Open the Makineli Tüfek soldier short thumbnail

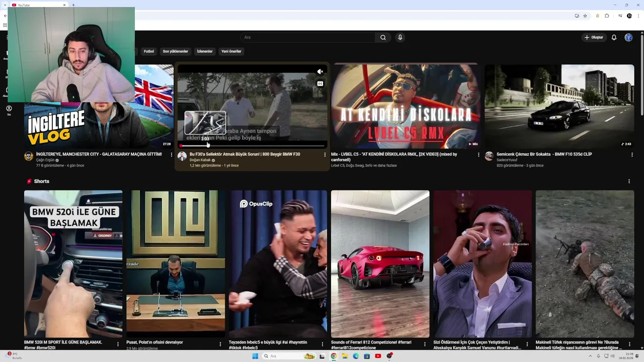pyautogui.click(x=585, y=263)
